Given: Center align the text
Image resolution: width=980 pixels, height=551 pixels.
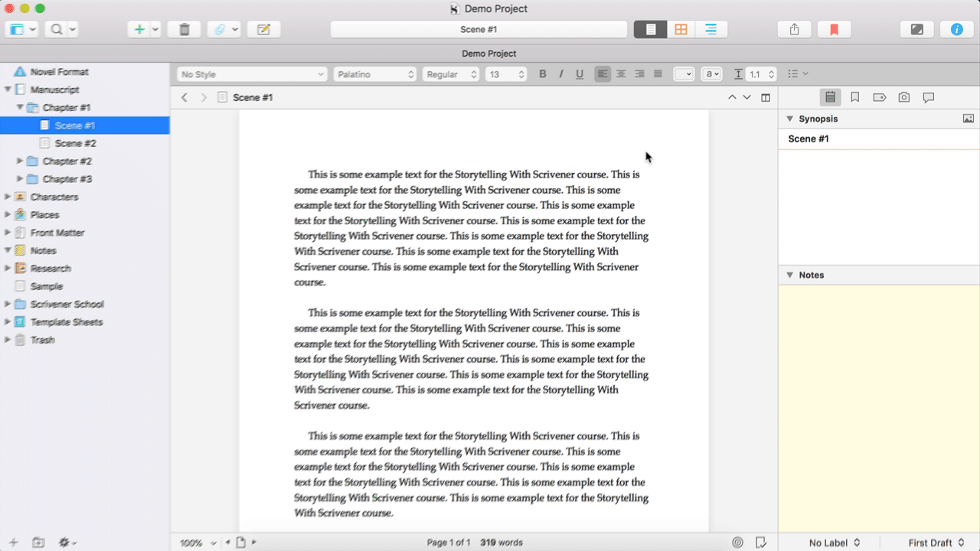Looking at the screenshot, I should click(621, 74).
